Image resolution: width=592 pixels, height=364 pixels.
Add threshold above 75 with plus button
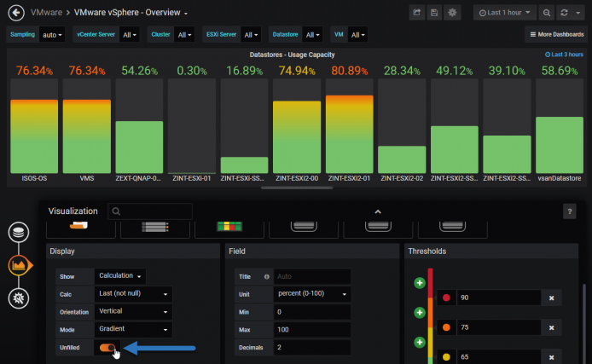click(420, 313)
